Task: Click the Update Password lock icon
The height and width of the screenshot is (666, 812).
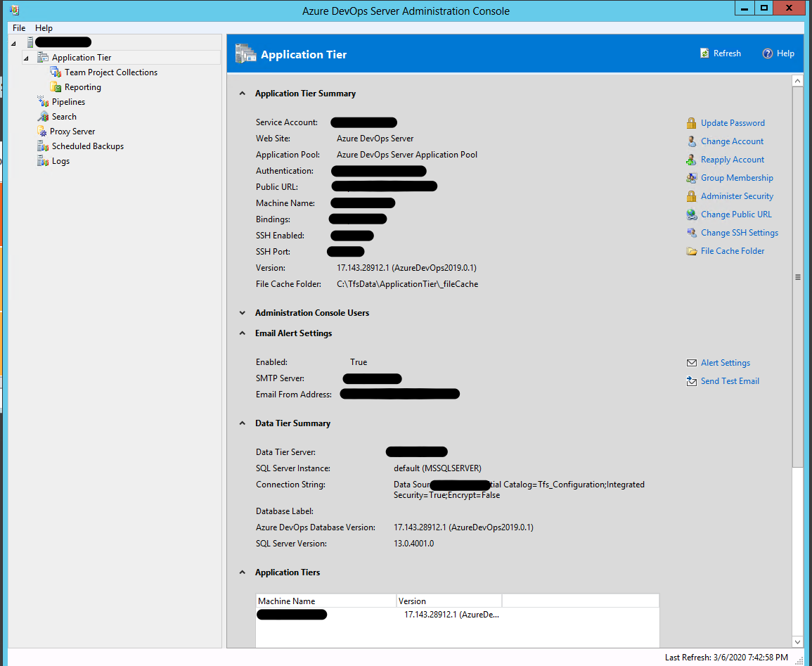Action: point(692,123)
